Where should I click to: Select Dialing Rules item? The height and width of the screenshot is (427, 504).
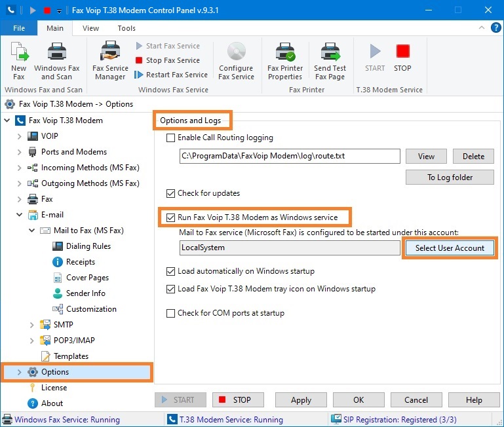pyautogui.click(x=88, y=246)
